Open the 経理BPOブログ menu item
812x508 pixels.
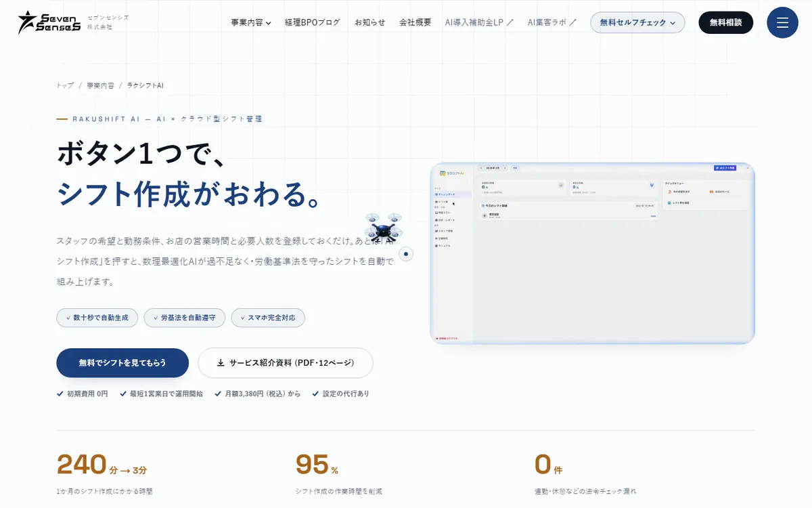[313, 22]
